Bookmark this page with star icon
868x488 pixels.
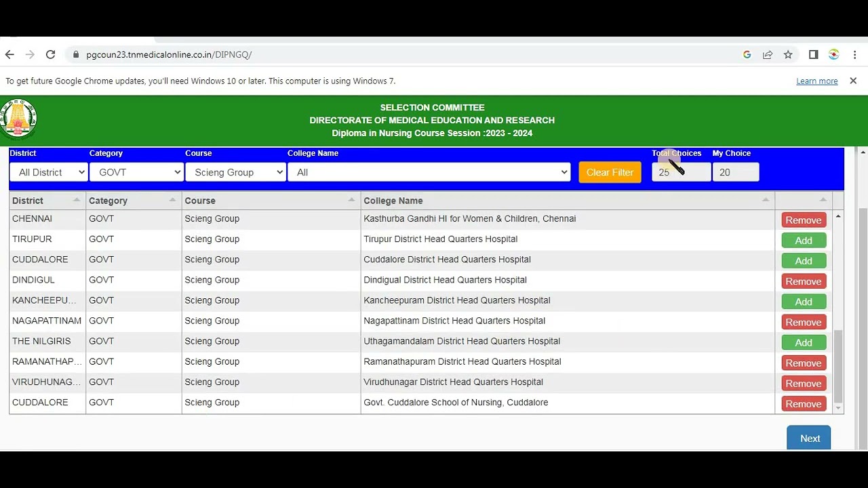[788, 55]
